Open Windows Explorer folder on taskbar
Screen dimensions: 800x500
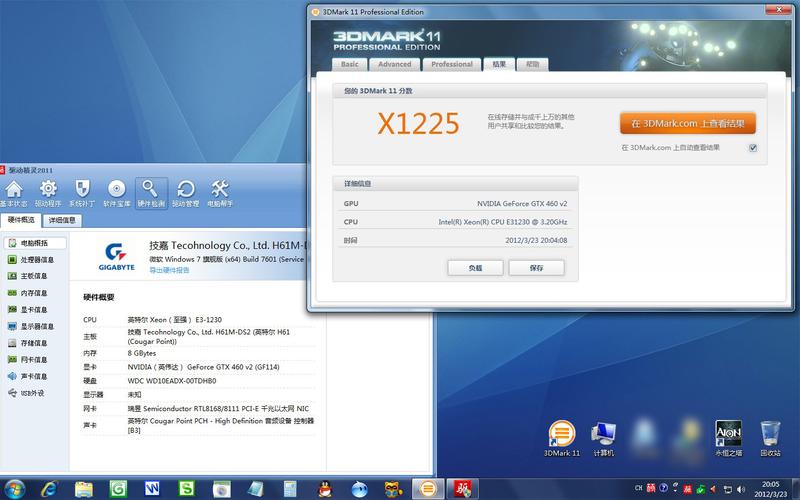84,489
